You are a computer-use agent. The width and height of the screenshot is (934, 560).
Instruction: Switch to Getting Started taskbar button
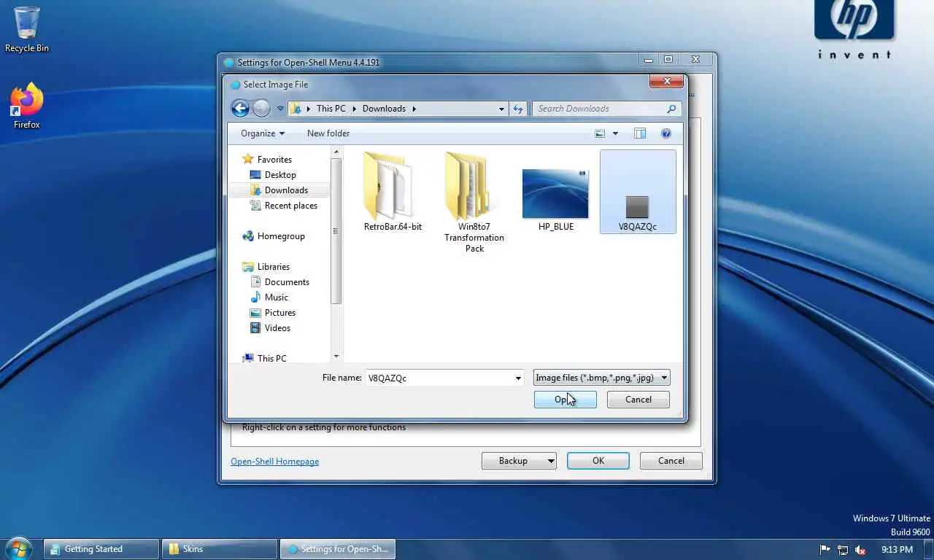click(x=101, y=549)
